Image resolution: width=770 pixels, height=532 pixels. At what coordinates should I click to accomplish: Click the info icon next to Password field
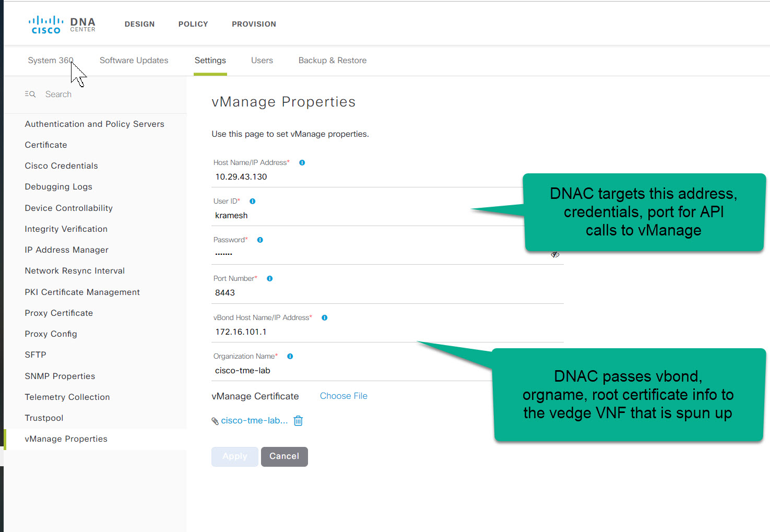coord(260,240)
